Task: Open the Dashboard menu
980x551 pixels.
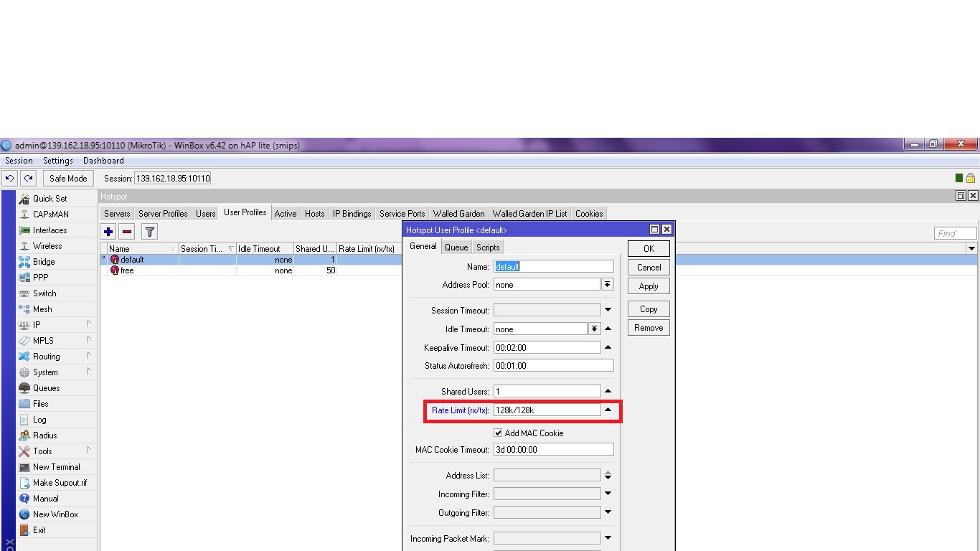Action: pos(103,161)
